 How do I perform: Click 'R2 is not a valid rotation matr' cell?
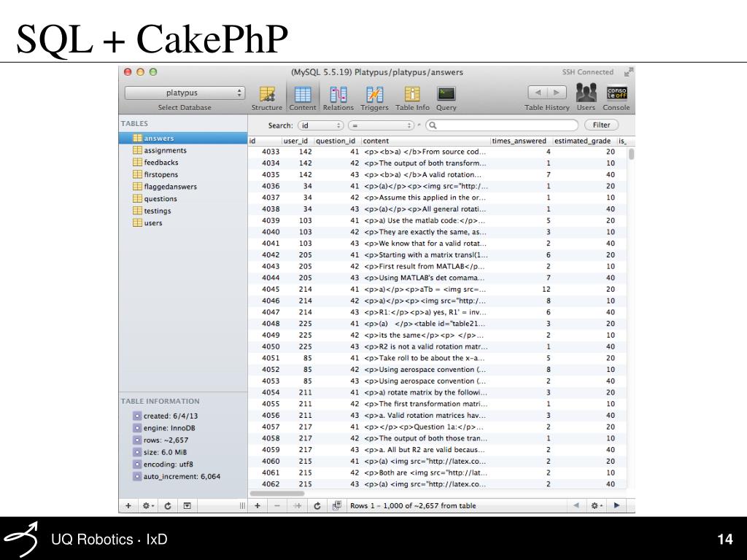pyautogui.click(x=425, y=346)
